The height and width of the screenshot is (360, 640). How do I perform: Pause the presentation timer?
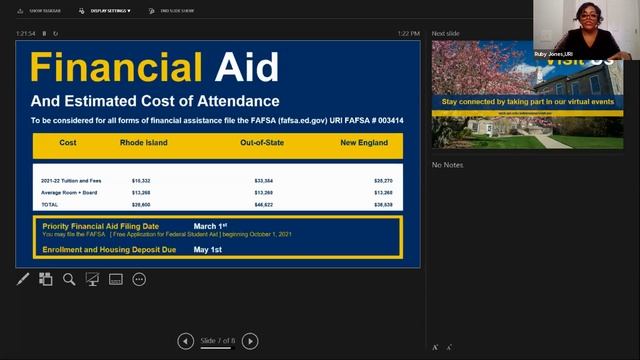click(44, 33)
